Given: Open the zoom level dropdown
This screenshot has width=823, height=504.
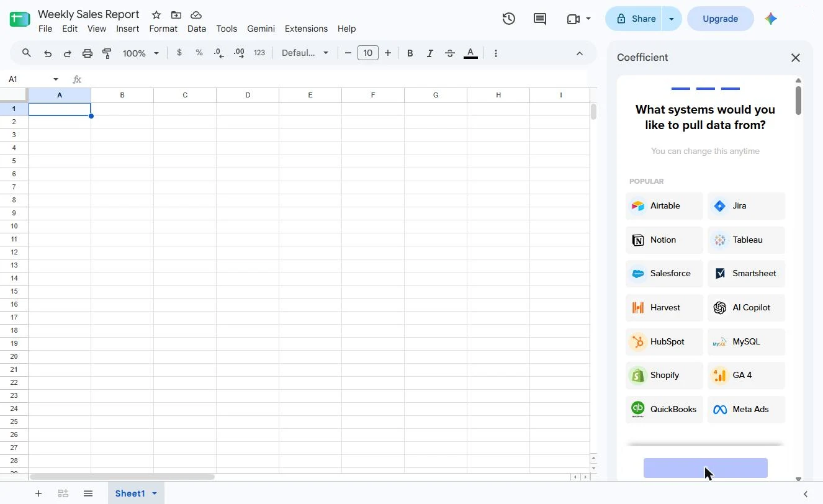Looking at the screenshot, I should tap(141, 53).
